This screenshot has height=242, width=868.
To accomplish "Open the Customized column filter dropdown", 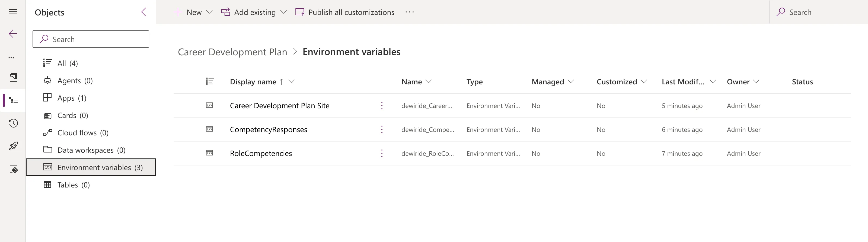I will pos(644,82).
